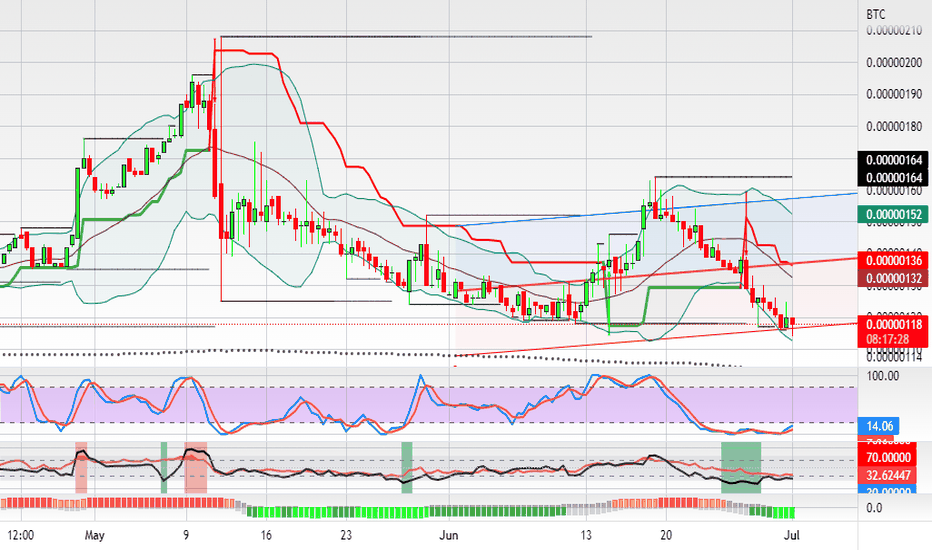Image resolution: width=932 pixels, height=550 pixels.
Task: Click the 0.00000190 price axis label
Action: point(894,94)
